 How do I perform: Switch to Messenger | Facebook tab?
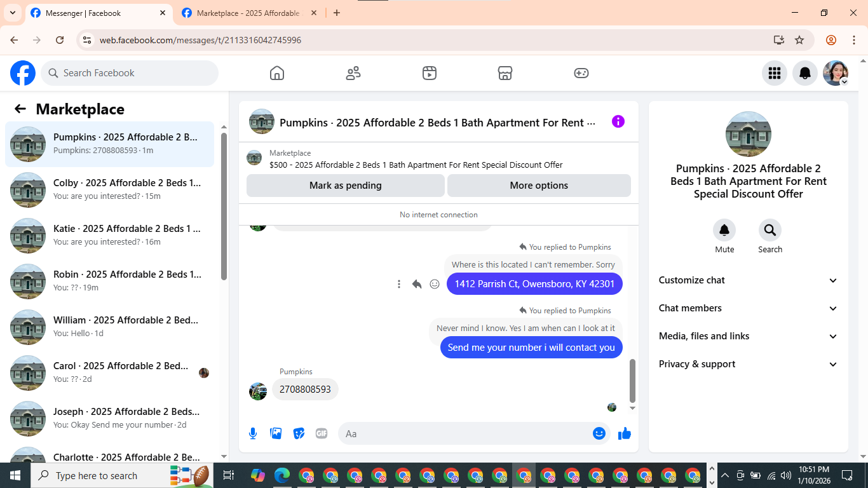[98, 13]
